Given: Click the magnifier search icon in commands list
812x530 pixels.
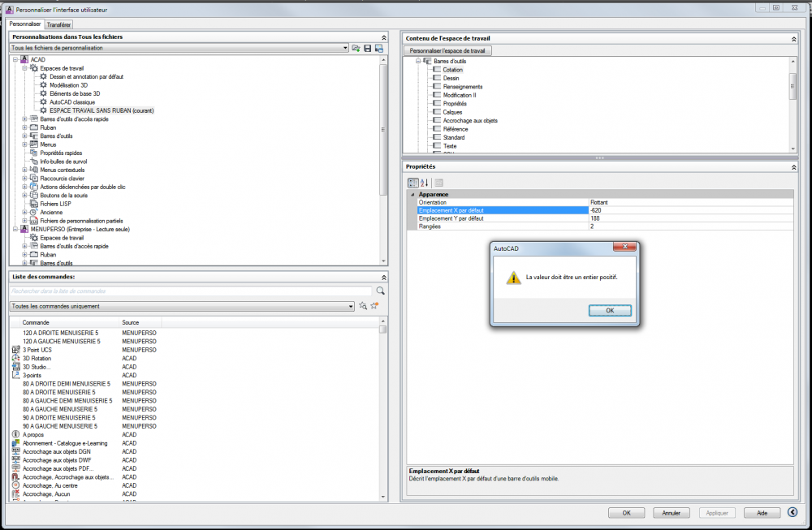Looking at the screenshot, I should tap(380, 291).
